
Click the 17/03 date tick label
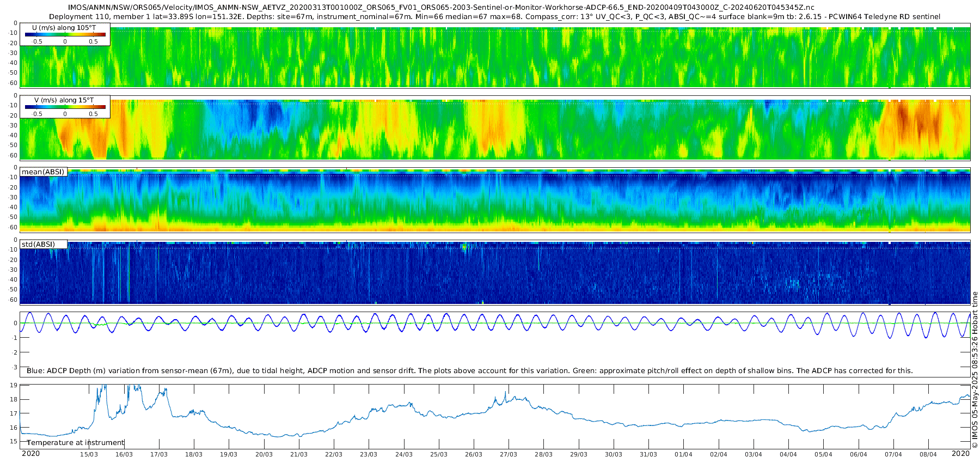(x=159, y=454)
